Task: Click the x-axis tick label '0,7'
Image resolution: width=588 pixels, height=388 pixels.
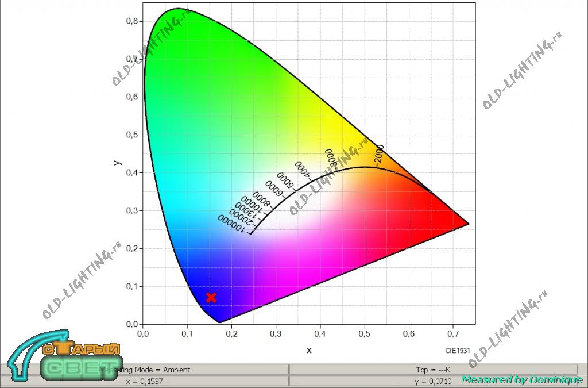Action: click(453, 333)
